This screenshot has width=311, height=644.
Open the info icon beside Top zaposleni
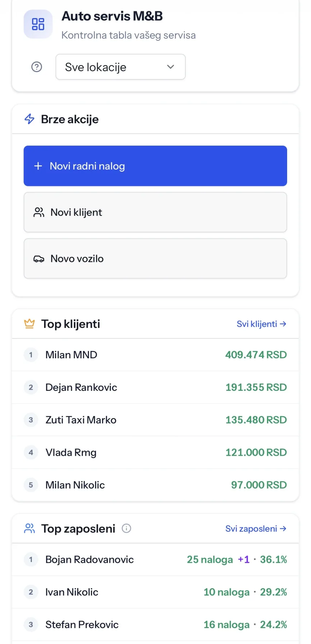click(126, 528)
